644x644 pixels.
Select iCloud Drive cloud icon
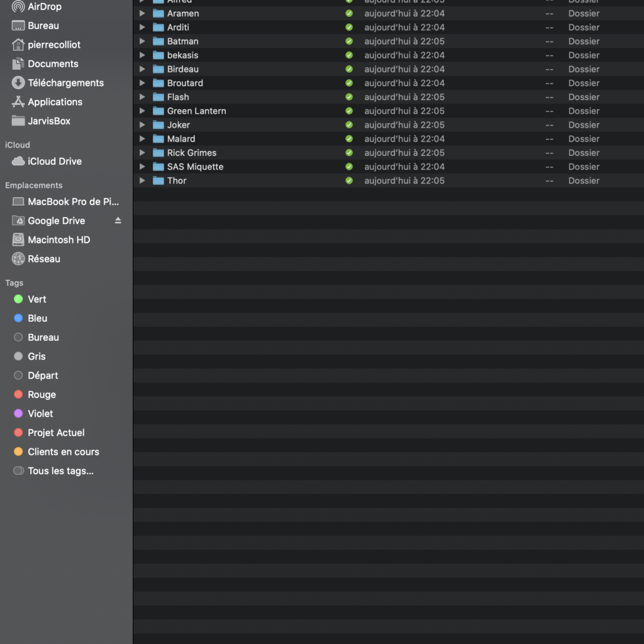click(x=18, y=161)
